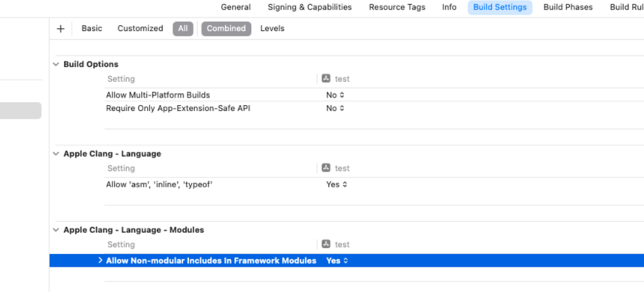Collapse the Apple Clang - Language section
The height and width of the screenshot is (292, 644).
pyautogui.click(x=56, y=154)
